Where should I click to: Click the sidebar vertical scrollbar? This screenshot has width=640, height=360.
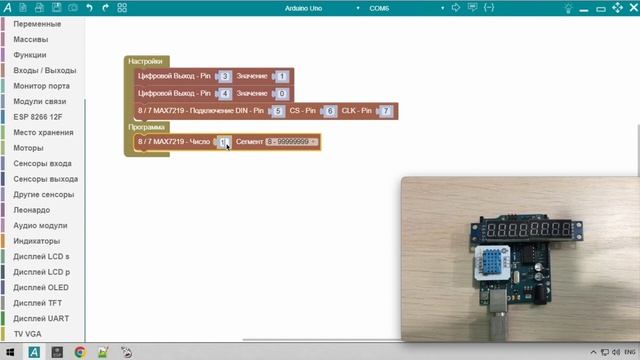pos(85,220)
